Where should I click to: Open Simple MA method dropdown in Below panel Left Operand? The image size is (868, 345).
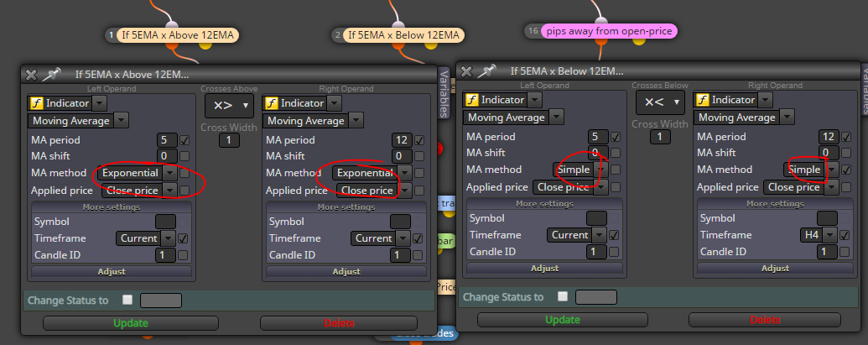[x=600, y=170]
